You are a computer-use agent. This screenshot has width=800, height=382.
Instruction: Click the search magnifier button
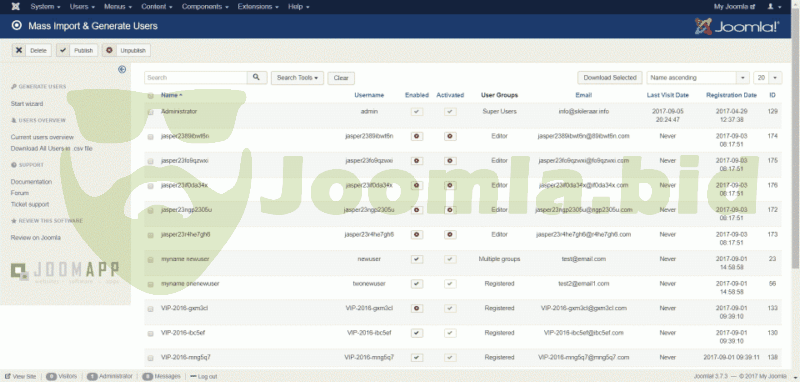(x=257, y=78)
